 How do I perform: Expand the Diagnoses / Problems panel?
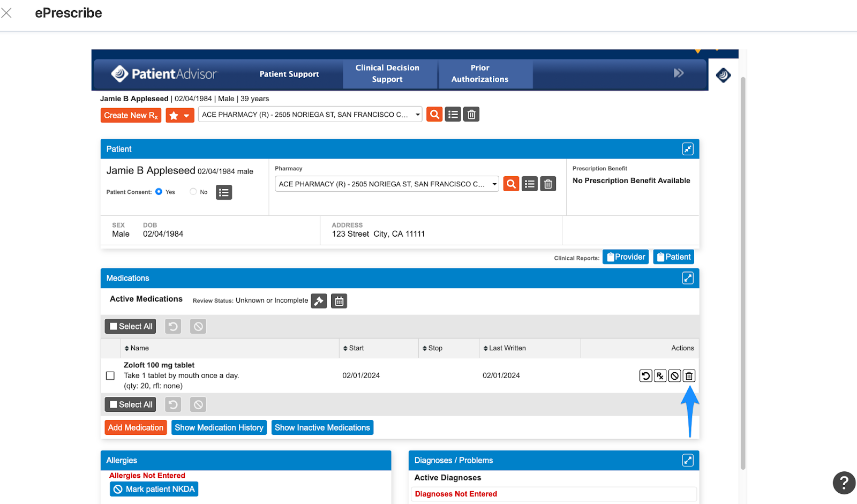[688, 460]
